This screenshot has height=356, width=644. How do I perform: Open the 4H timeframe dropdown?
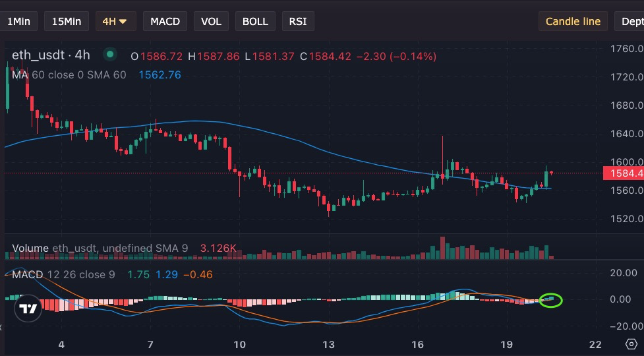(x=116, y=21)
